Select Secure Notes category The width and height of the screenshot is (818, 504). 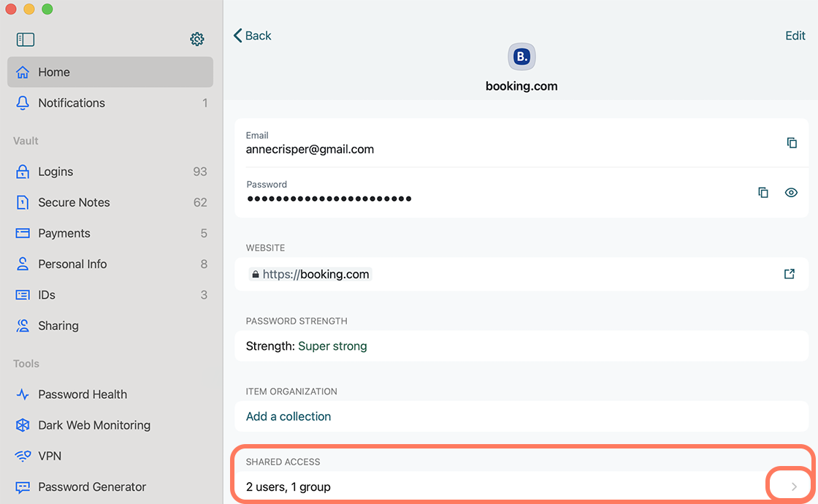110,202
